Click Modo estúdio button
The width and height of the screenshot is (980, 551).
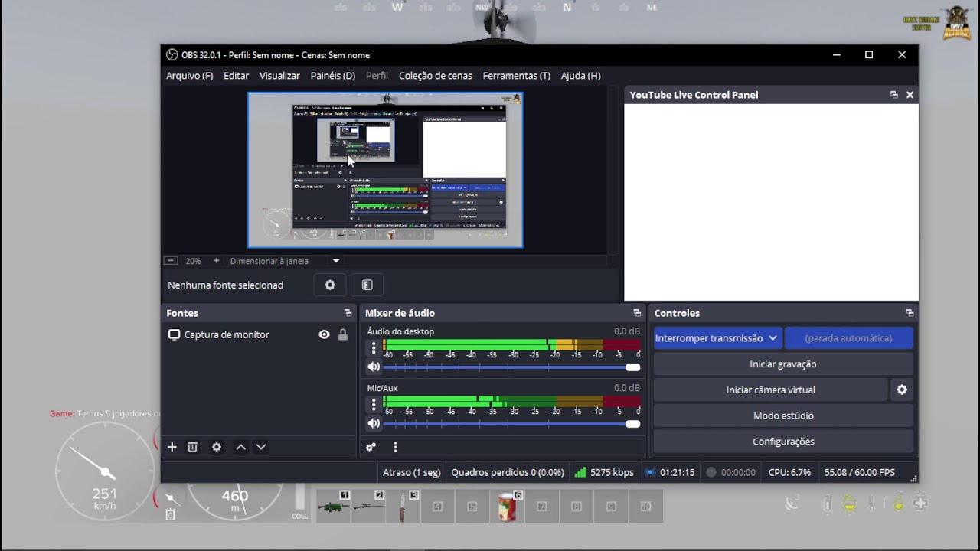[783, 416]
